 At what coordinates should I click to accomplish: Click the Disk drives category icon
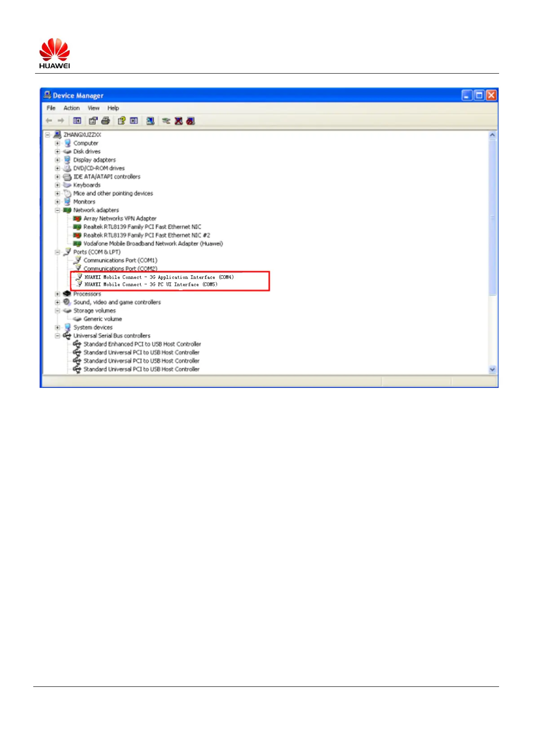point(67,152)
